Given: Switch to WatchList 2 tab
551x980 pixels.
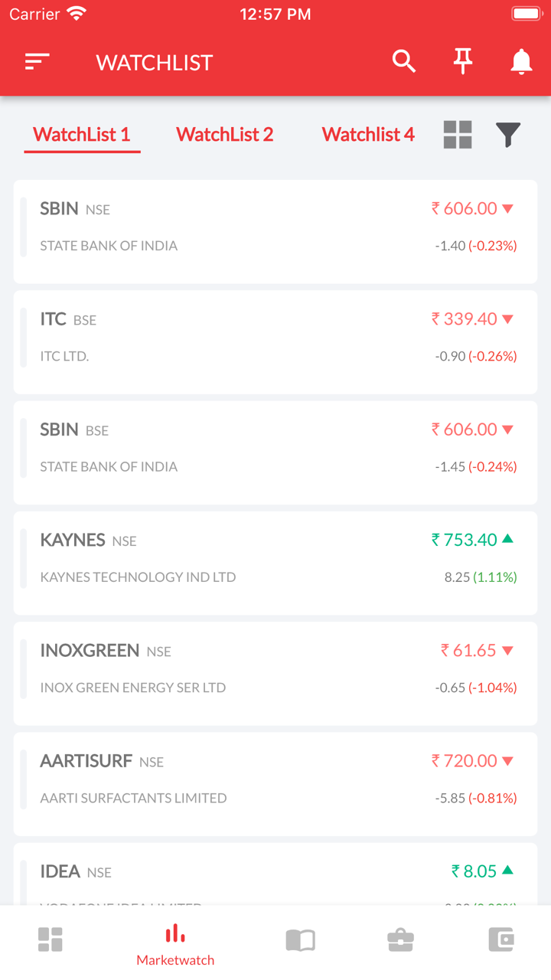Looking at the screenshot, I should click(x=224, y=135).
